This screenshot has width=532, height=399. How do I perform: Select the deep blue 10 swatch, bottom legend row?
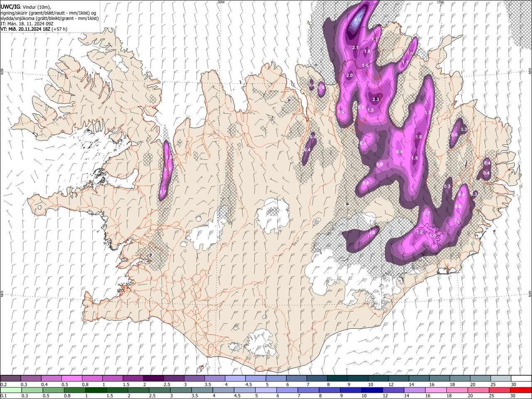(x=372, y=390)
